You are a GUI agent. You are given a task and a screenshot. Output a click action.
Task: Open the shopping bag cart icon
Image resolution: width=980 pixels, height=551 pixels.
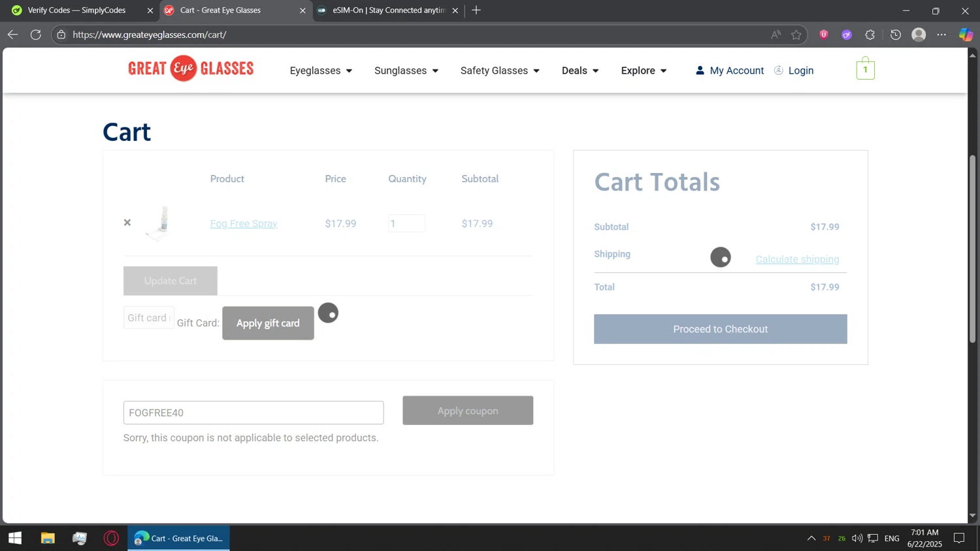pyautogui.click(x=865, y=69)
